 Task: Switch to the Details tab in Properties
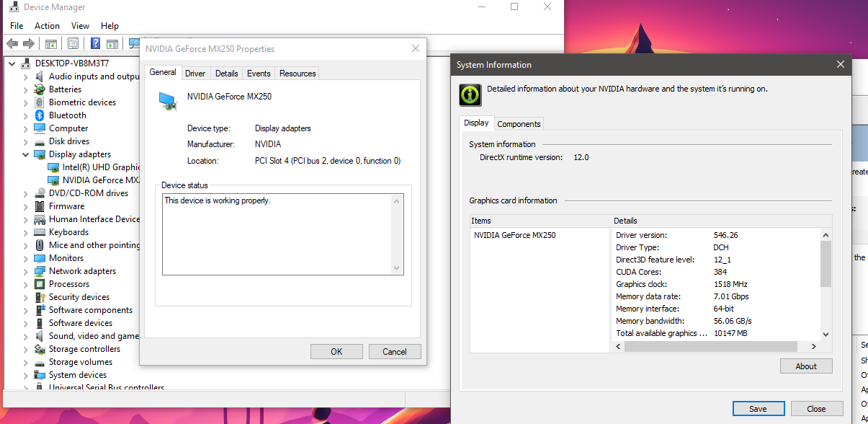point(226,74)
